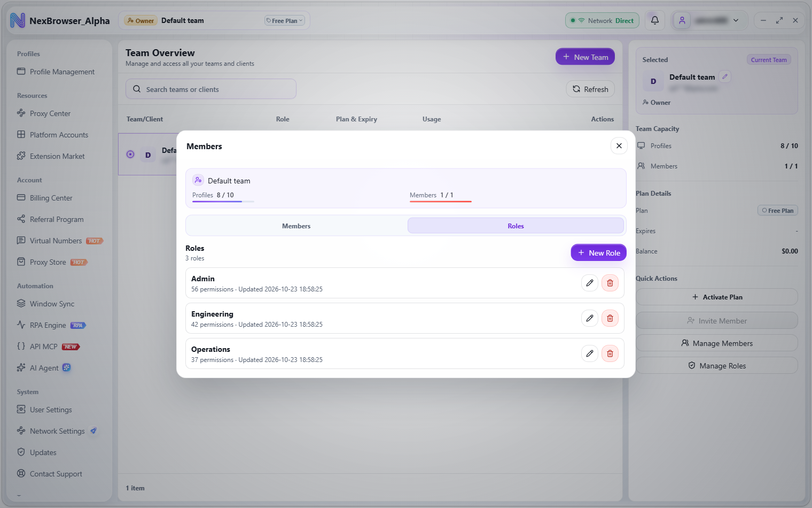812x508 pixels.
Task: Open Virtual Numbers
Action: (x=60, y=241)
